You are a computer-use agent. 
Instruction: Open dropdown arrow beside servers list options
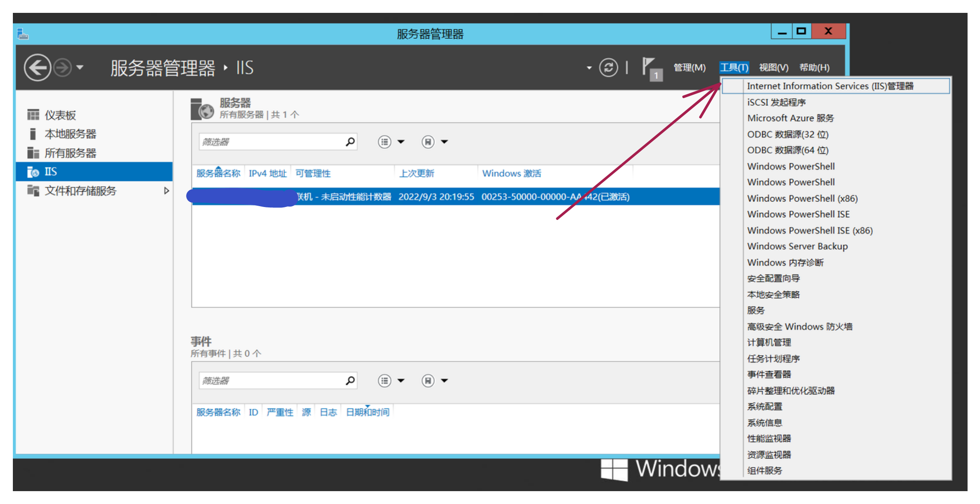pos(401,141)
